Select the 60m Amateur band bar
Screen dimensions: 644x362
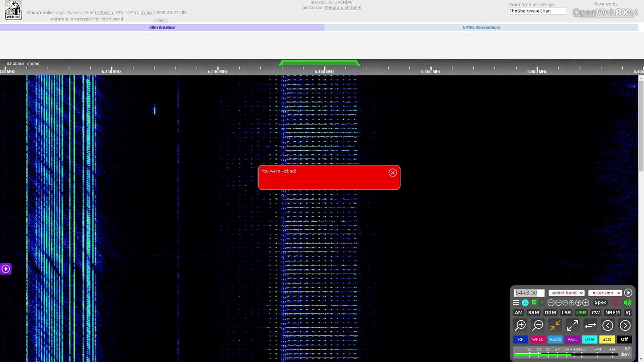(x=162, y=27)
